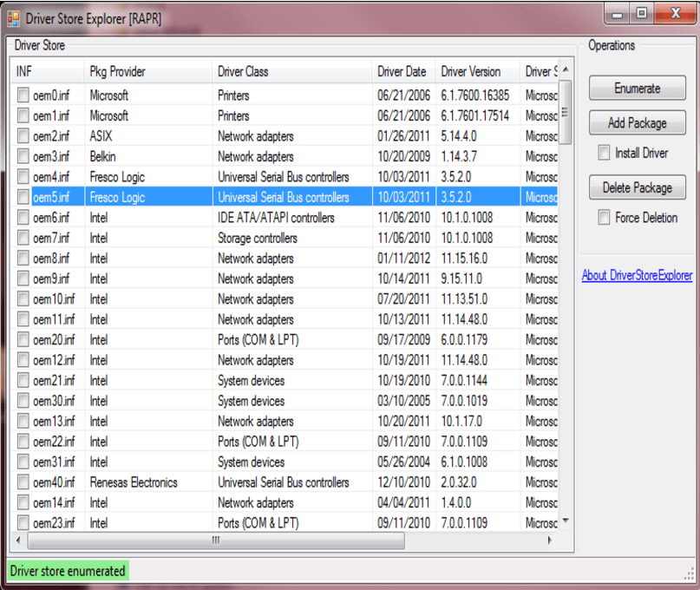Select the Belkin provider cell

pyautogui.click(x=102, y=156)
